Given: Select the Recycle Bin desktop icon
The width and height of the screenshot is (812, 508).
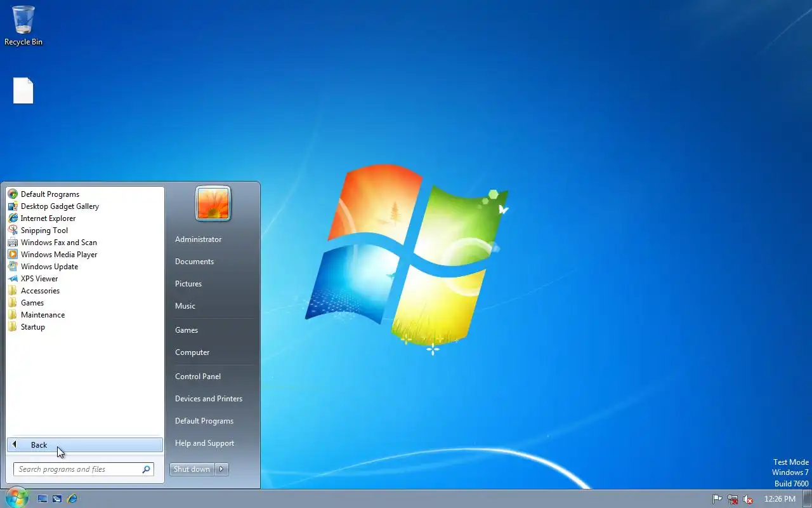Looking at the screenshot, I should 23,26.
